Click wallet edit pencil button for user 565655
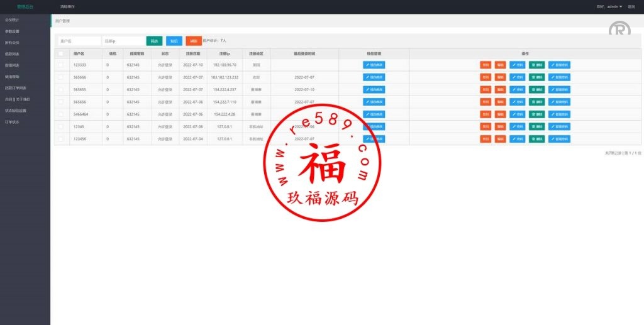 (x=374, y=89)
